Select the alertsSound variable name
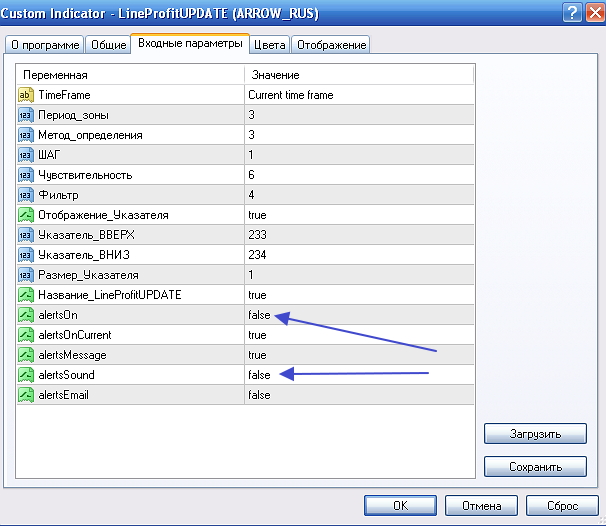Screen dimensions: 606x526 click(x=66, y=375)
